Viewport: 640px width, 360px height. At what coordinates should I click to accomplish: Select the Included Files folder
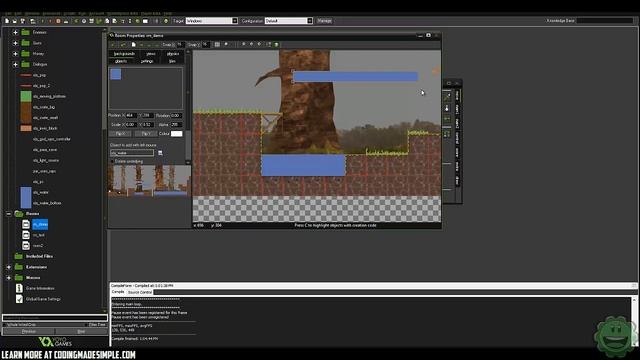(40, 256)
